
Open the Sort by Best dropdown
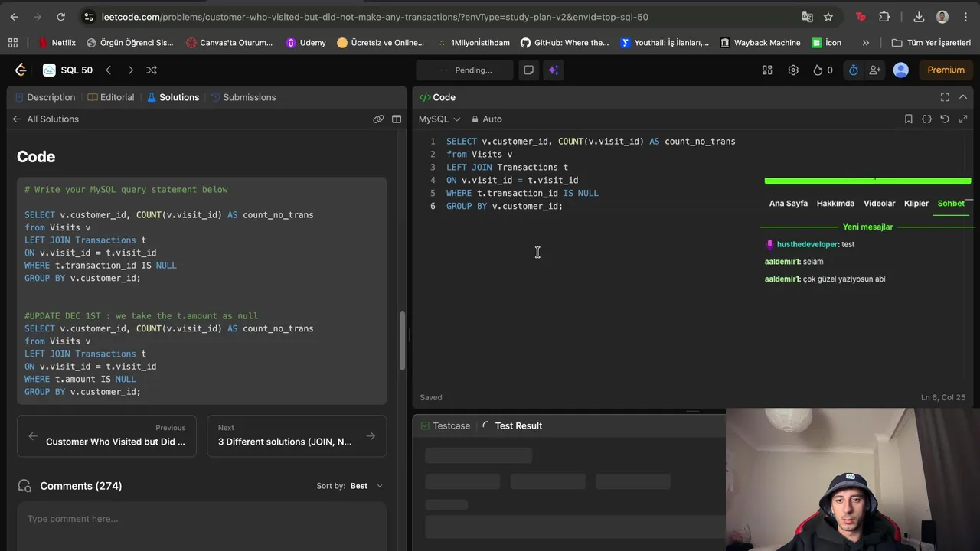366,486
